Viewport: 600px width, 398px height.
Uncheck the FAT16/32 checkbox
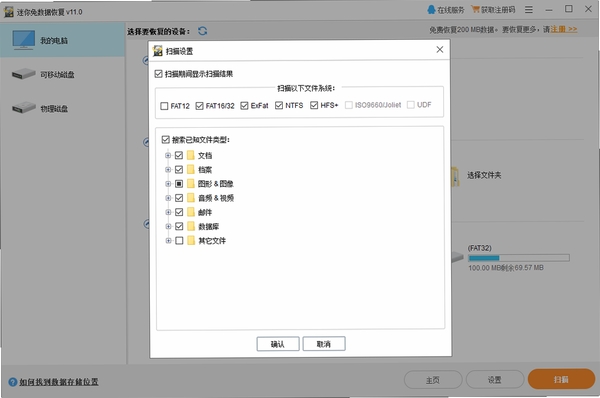pyautogui.click(x=199, y=106)
